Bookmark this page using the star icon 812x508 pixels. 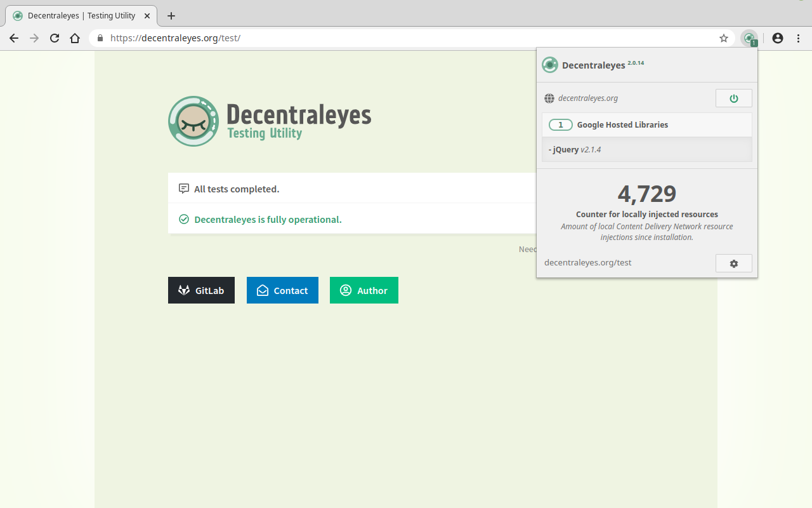pos(723,38)
